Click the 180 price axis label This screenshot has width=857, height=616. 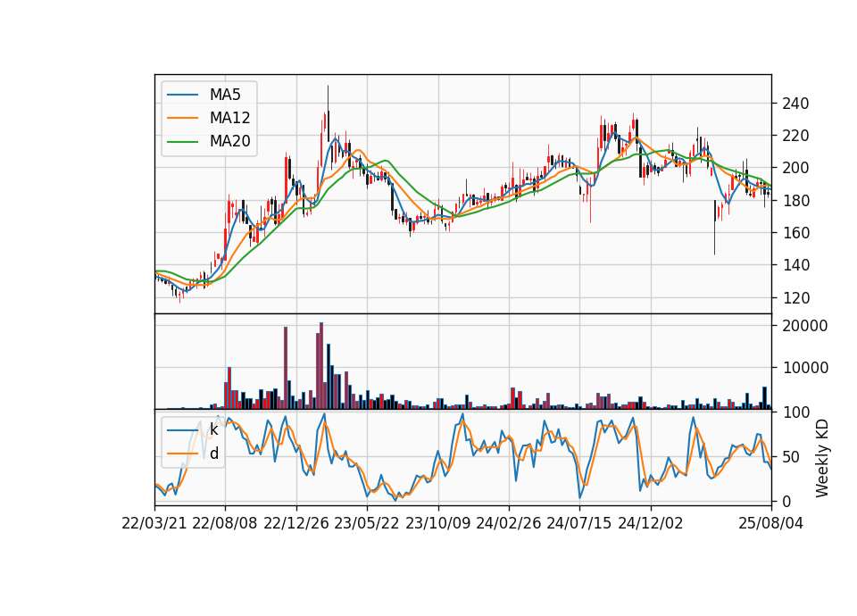coord(795,201)
